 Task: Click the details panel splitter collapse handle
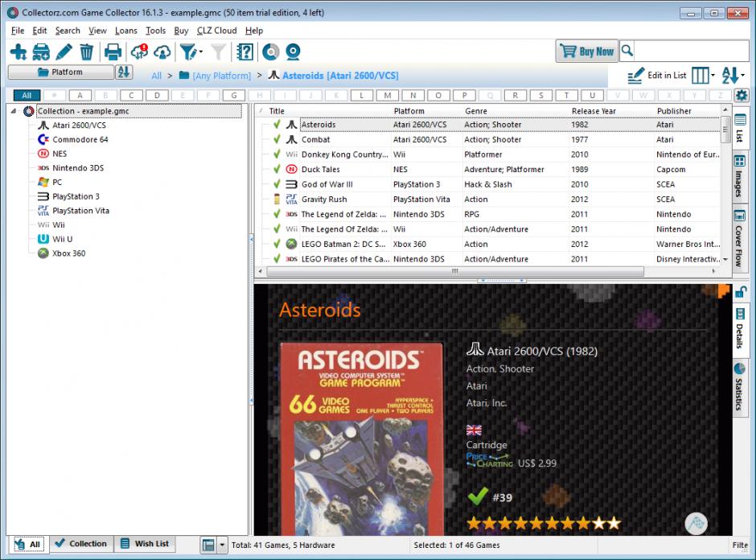pos(501,280)
